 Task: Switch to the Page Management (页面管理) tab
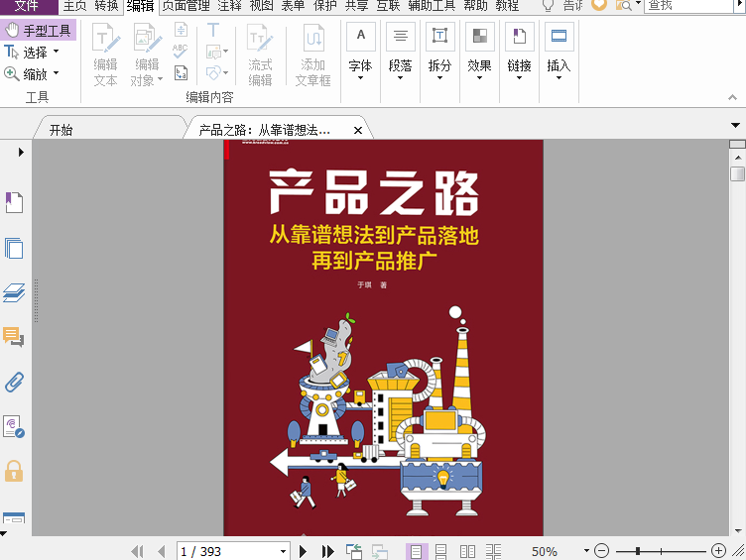point(186,6)
